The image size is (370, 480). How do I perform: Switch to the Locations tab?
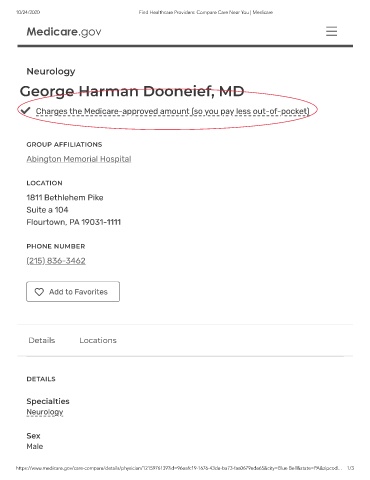tap(98, 340)
